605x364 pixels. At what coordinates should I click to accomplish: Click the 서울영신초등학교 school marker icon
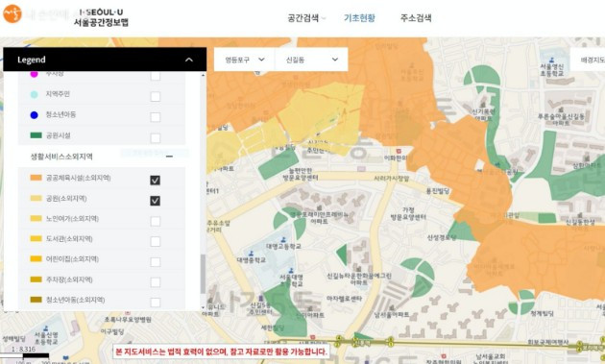[x=552, y=60]
